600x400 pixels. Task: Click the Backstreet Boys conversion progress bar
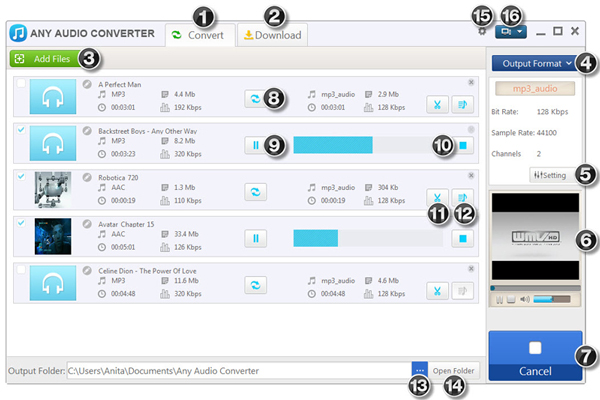pyautogui.click(x=368, y=145)
